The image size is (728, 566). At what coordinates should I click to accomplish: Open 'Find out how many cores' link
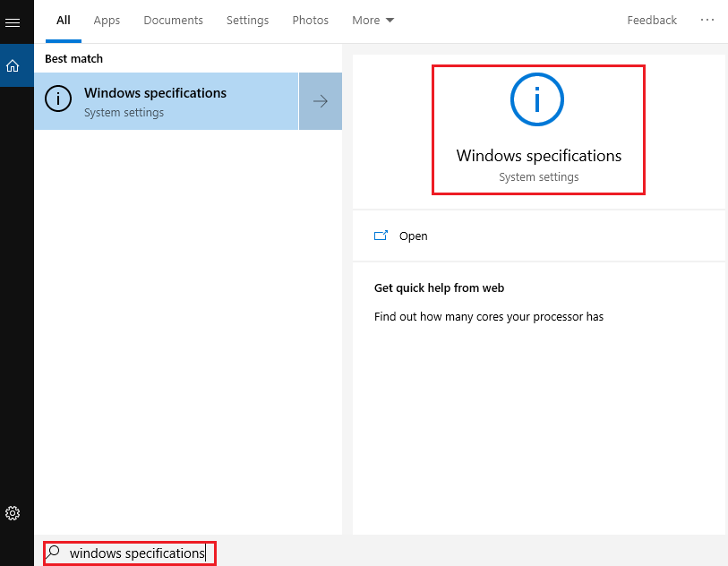pyautogui.click(x=488, y=316)
